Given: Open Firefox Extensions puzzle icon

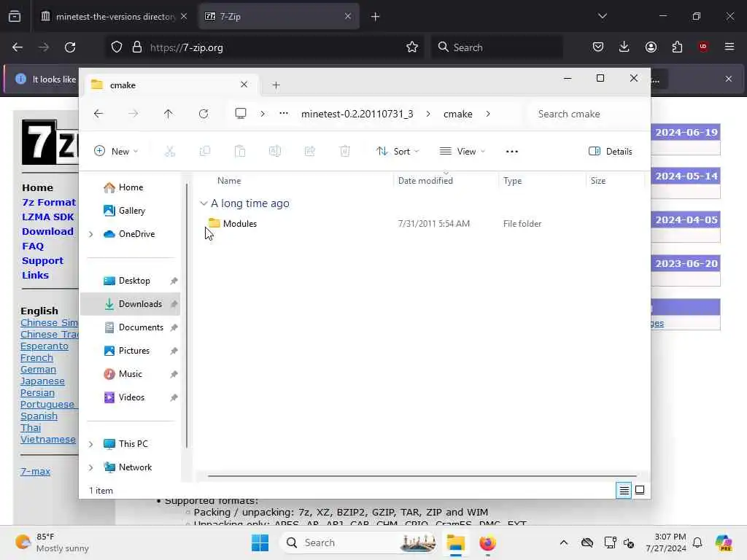Looking at the screenshot, I should point(677,47).
